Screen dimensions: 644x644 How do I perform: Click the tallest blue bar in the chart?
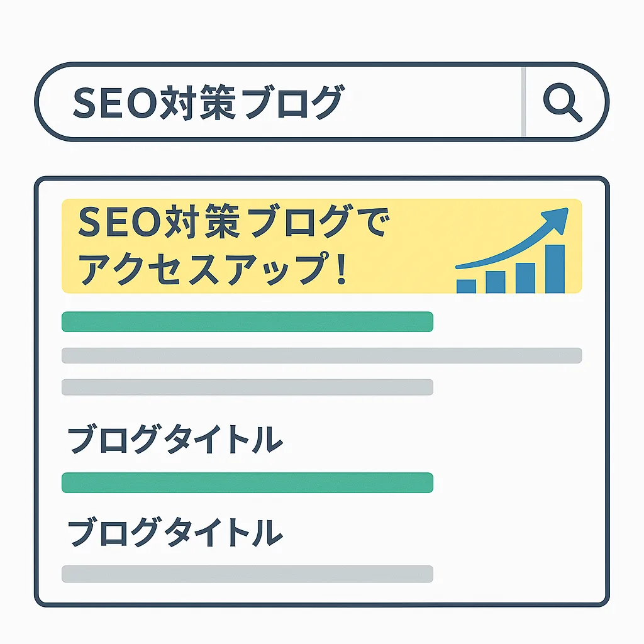pos(555,269)
